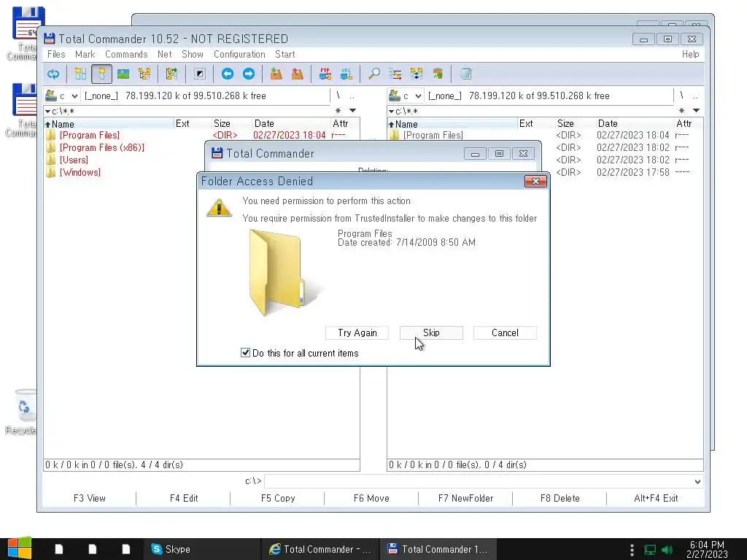Switch to brief file list view icon
The image size is (747, 560).
click(x=80, y=74)
